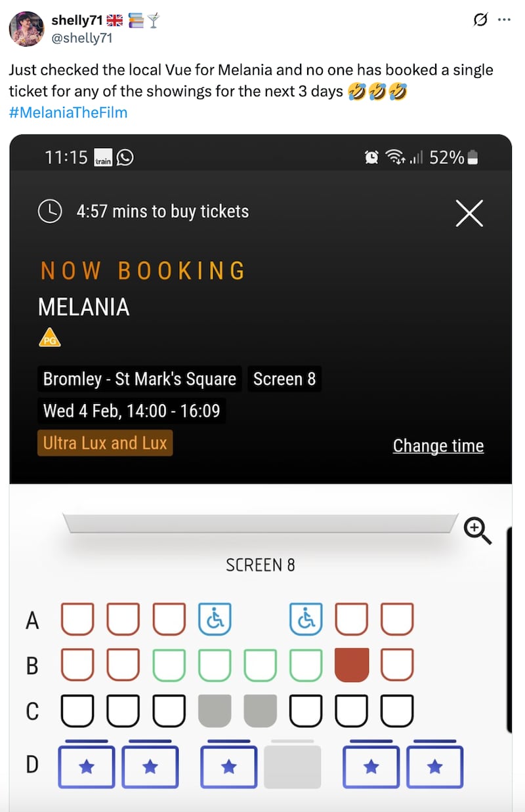Click the Screen 8 label
525x812 pixels.
click(x=284, y=378)
